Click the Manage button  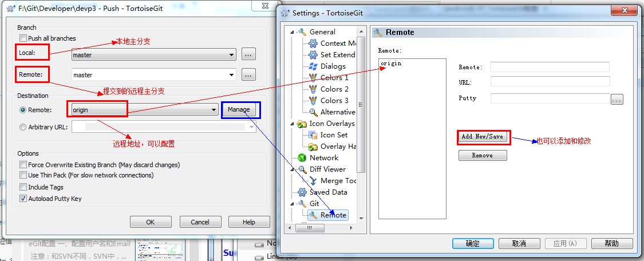pos(239,109)
